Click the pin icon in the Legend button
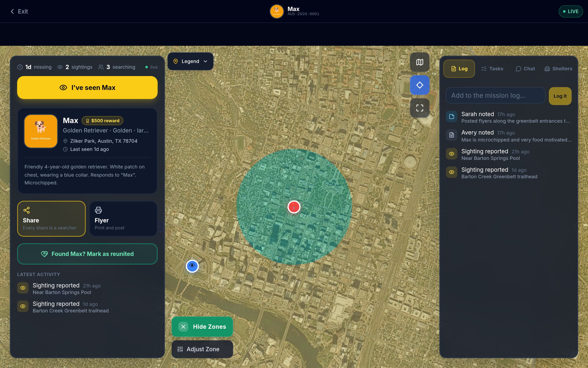The image size is (588, 368). point(175,61)
